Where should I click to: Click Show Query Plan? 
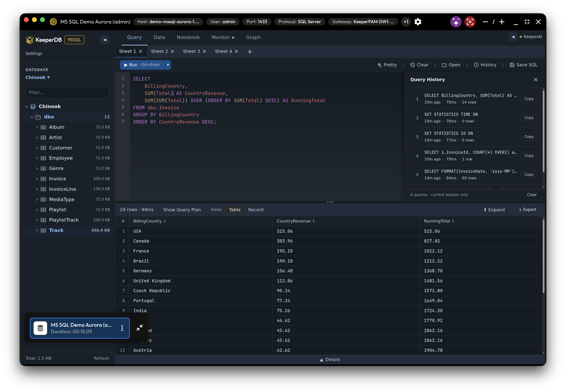(182, 210)
